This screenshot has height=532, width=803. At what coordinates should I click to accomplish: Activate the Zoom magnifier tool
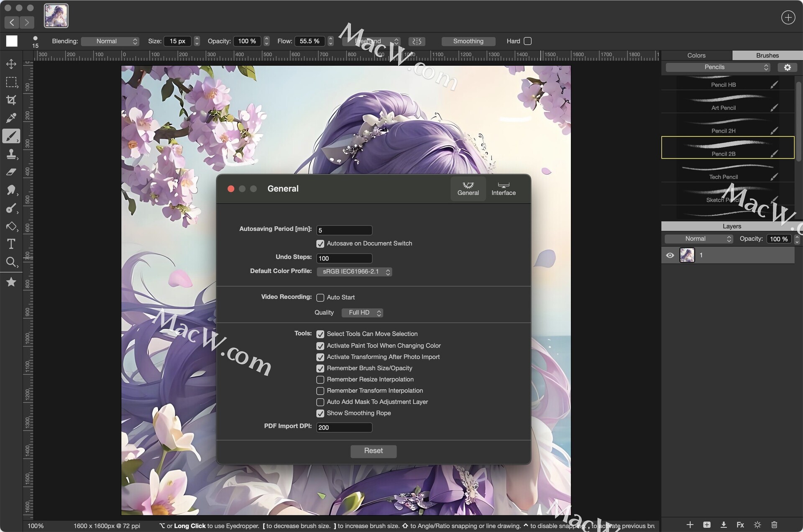pos(11,262)
